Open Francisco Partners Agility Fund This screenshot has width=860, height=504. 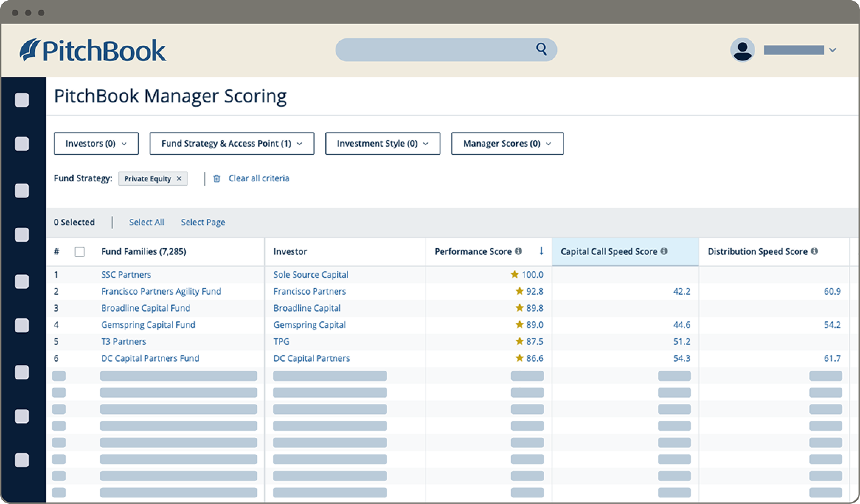161,291
